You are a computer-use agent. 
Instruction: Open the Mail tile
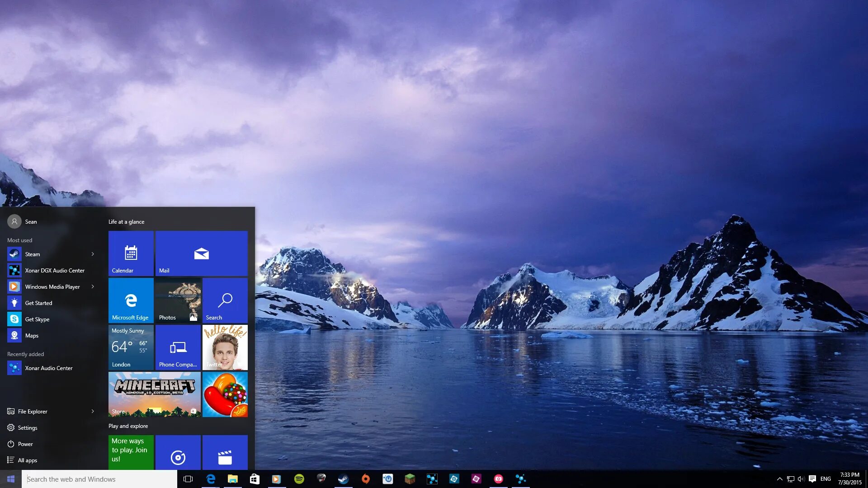pos(201,253)
